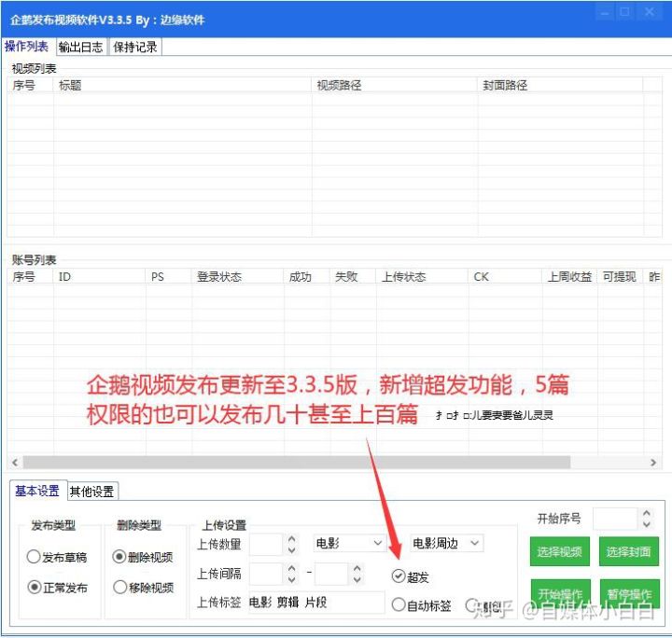Click the PS column header

[x=169, y=277]
